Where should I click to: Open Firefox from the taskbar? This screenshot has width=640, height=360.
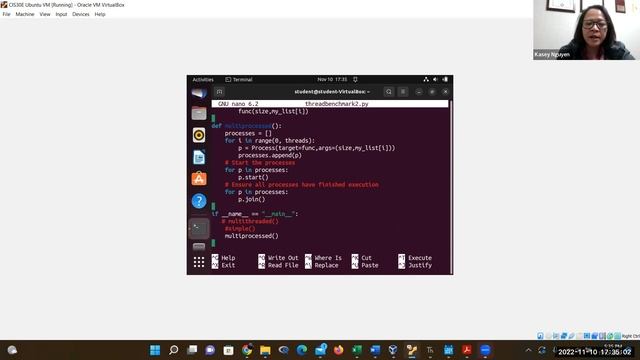point(338,350)
